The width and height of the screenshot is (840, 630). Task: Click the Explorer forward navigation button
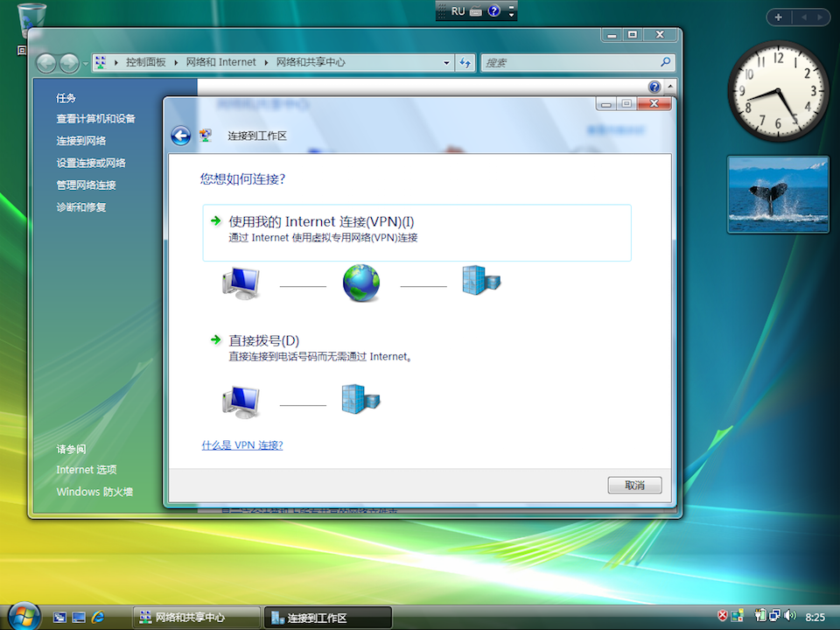click(x=69, y=63)
